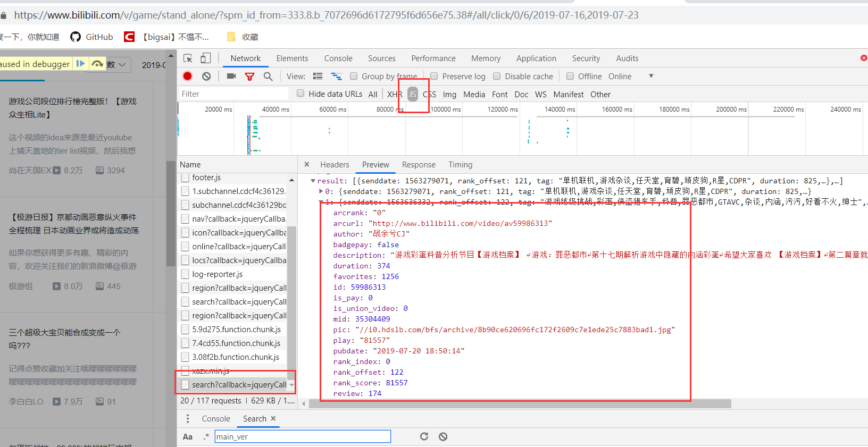Toggle capture screenshots camera icon
The image size is (868, 447).
(x=231, y=77)
